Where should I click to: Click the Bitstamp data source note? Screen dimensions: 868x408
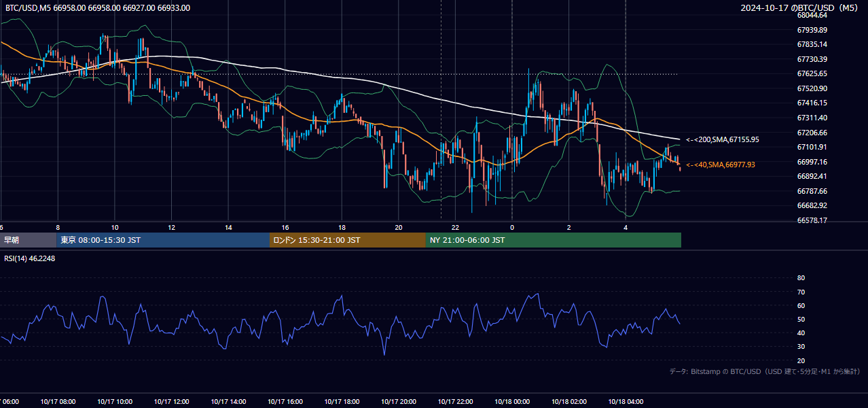coord(765,371)
